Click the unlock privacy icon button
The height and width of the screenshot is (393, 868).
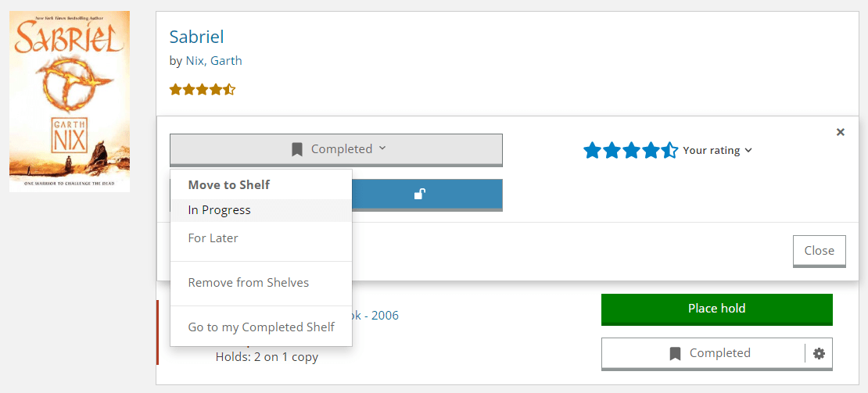pos(420,194)
